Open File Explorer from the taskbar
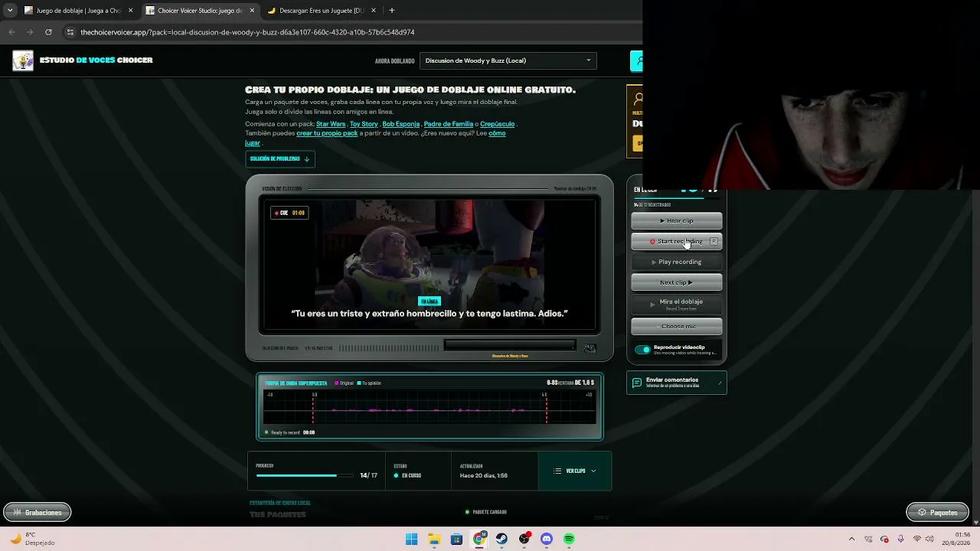The height and width of the screenshot is (551, 980). pos(434,540)
